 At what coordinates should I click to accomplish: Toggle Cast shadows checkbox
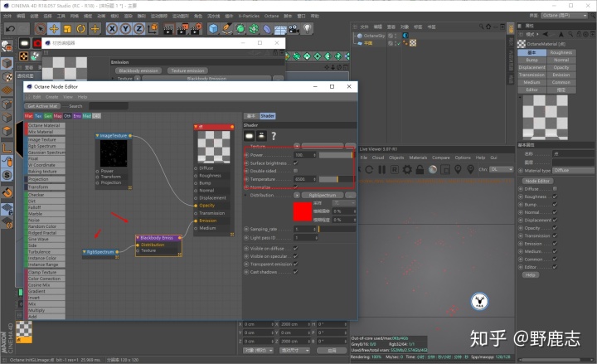click(x=295, y=272)
